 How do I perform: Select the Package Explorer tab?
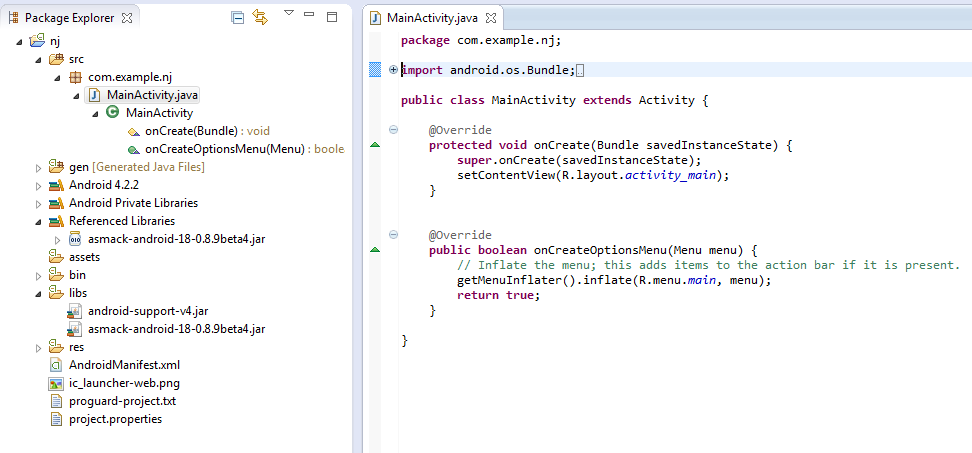[69, 18]
